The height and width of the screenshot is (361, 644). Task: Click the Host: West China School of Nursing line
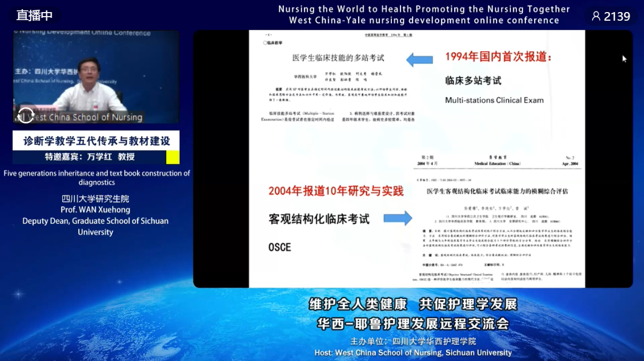click(x=413, y=352)
